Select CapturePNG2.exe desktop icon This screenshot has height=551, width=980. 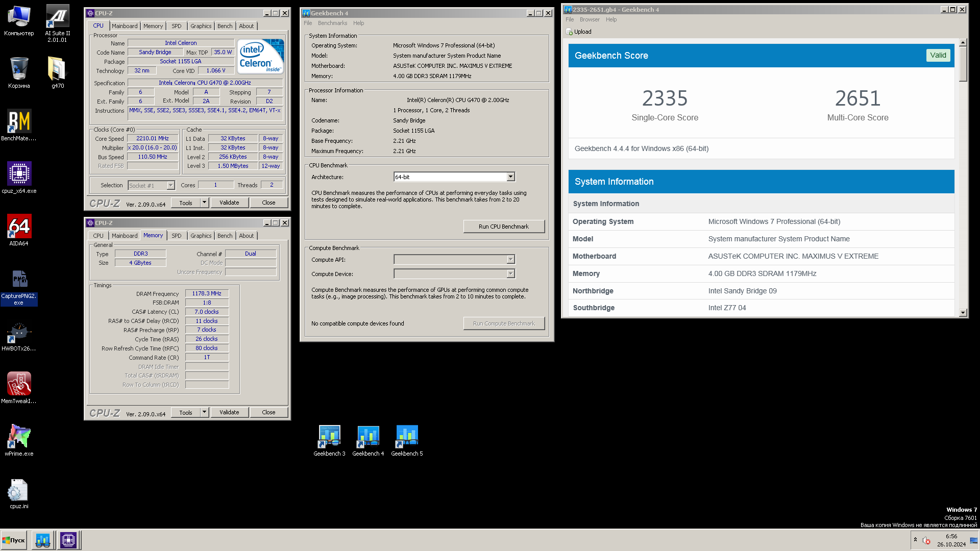click(19, 288)
